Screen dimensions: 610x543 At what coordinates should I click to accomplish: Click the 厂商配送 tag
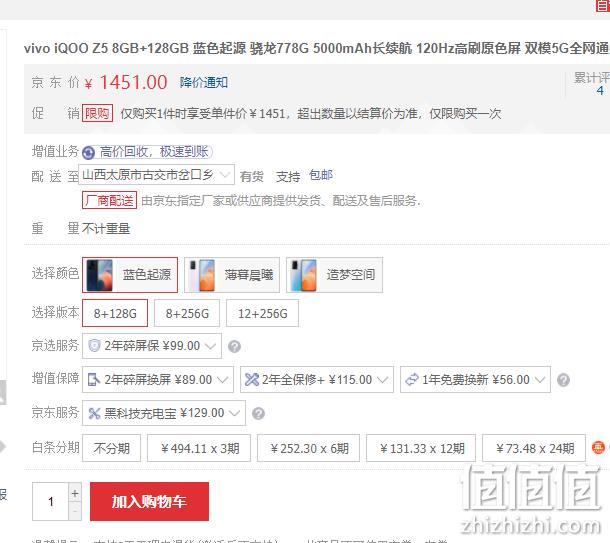tap(109, 201)
